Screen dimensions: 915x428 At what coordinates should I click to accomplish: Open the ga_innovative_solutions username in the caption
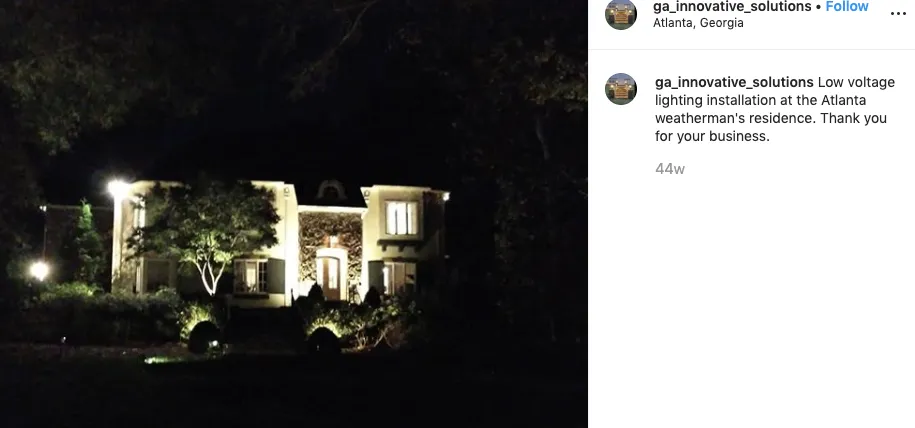pos(734,82)
